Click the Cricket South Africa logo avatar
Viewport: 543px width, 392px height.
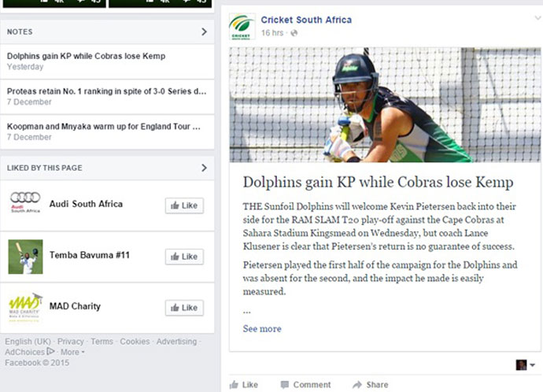[242, 27]
